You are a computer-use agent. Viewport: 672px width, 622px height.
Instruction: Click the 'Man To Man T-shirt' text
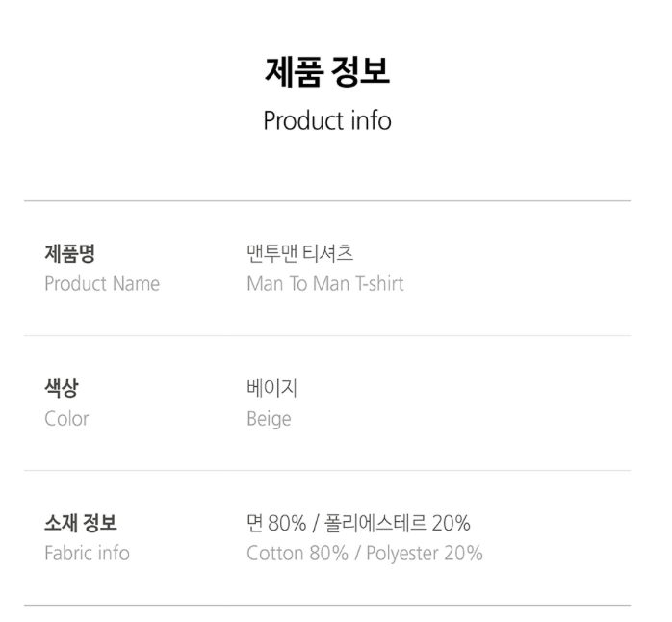tap(325, 284)
